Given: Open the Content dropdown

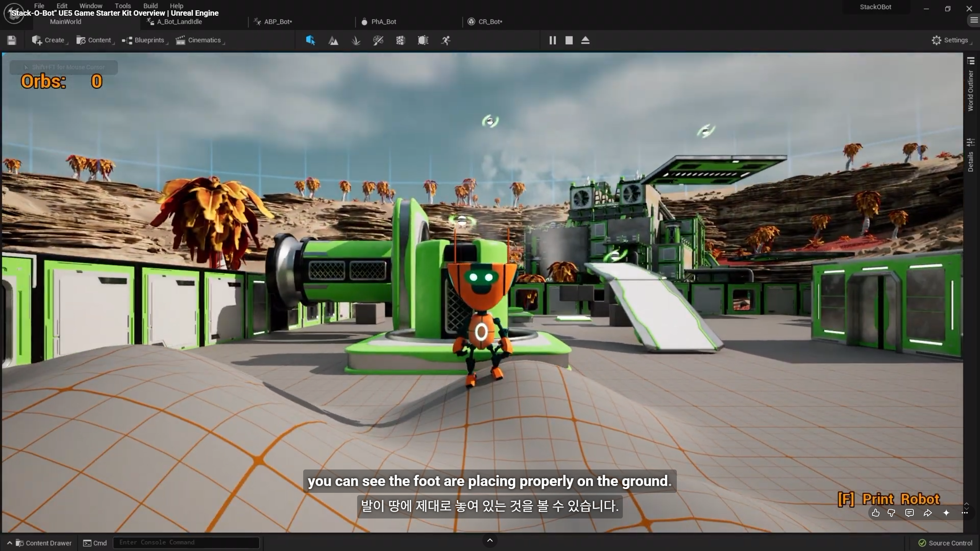Looking at the screenshot, I should pos(95,40).
